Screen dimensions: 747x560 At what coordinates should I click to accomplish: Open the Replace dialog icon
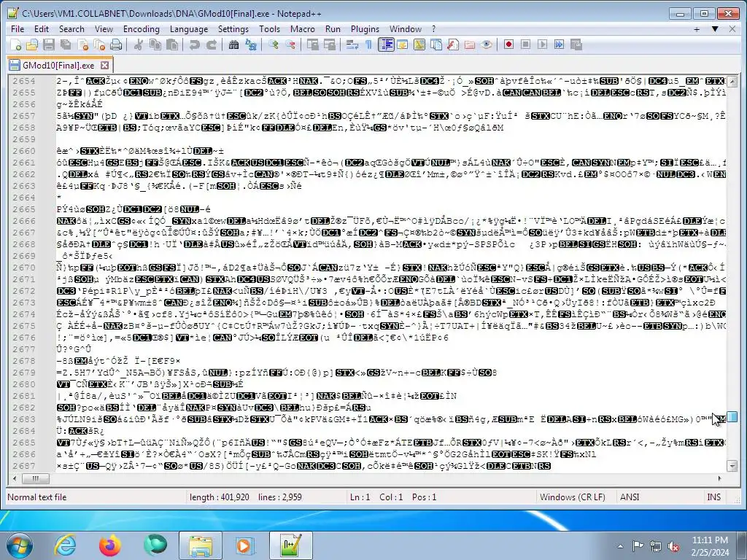[251, 44]
